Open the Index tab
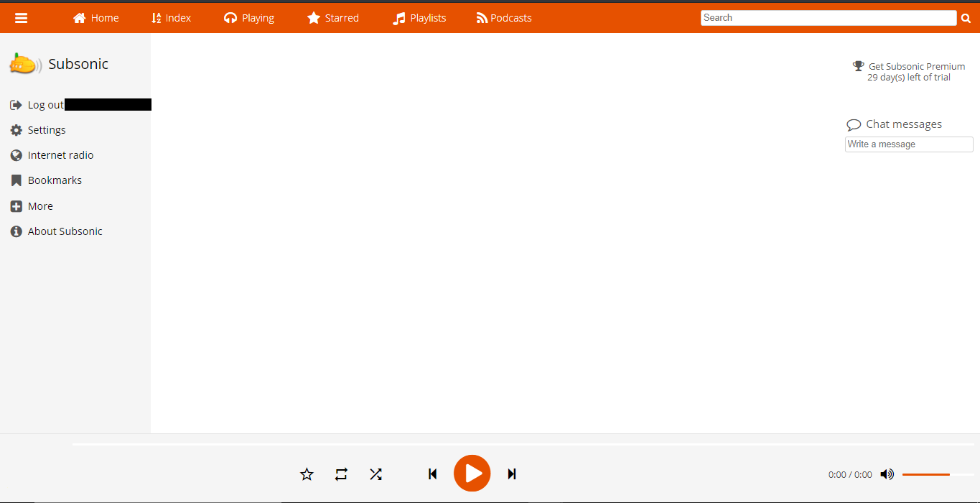This screenshot has width=980, height=503. [x=171, y=18]
